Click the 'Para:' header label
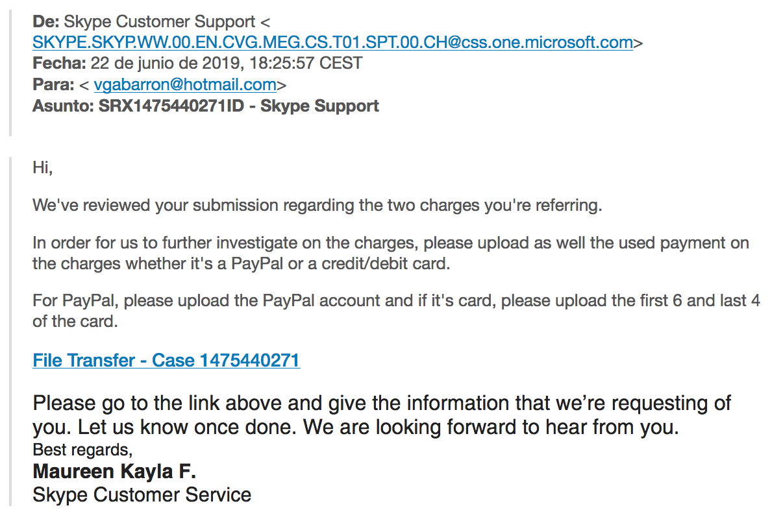The image size is (783, 532). coord(53,84)
